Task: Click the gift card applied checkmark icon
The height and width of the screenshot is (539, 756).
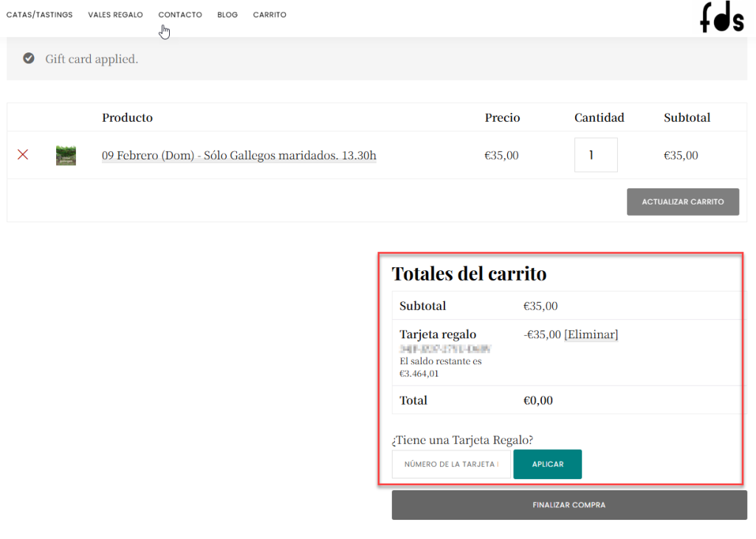Action: tap(29, 58)
